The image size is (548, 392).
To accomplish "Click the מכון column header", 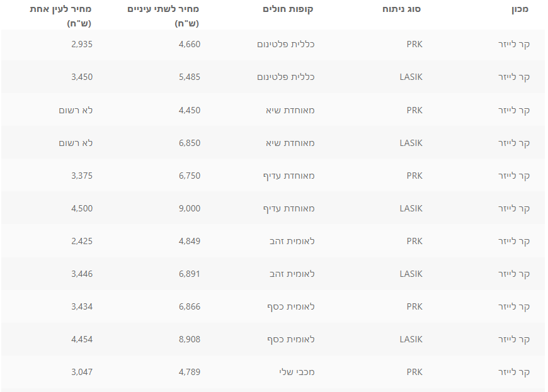I will tap(520, 9).
